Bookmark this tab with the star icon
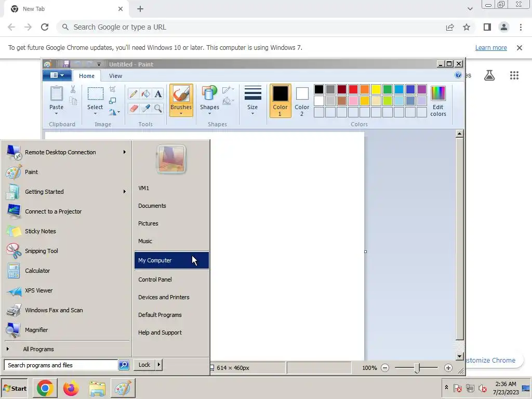The image size is (532, 399). (x=467, y=27)
